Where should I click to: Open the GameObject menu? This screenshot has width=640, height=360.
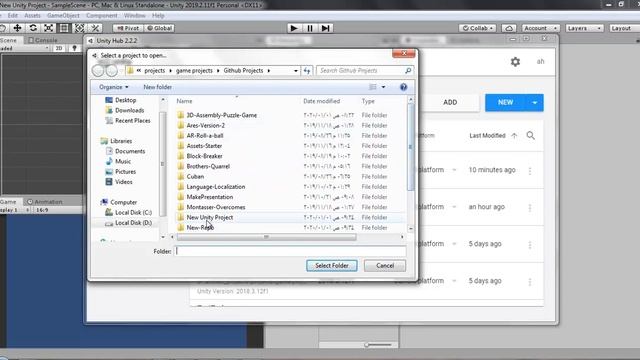point(63,16)
